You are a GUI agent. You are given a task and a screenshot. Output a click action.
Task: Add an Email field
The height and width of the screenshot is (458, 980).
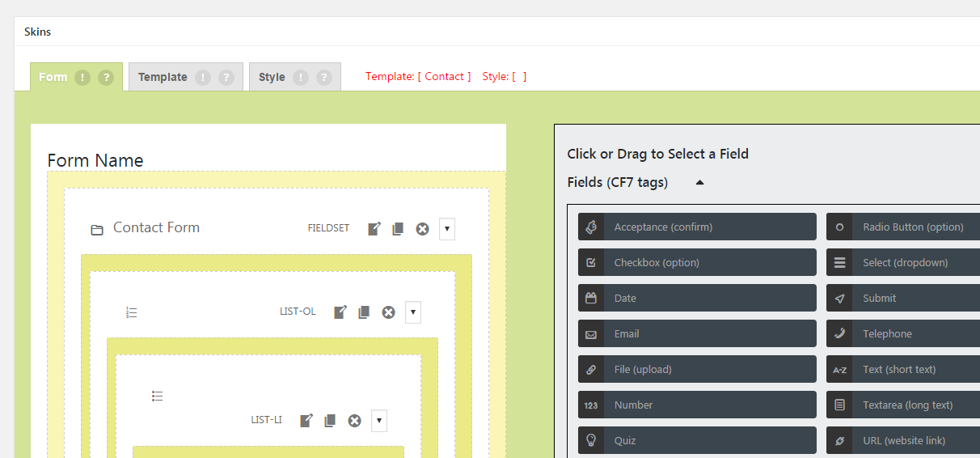[x=697, y=334]
